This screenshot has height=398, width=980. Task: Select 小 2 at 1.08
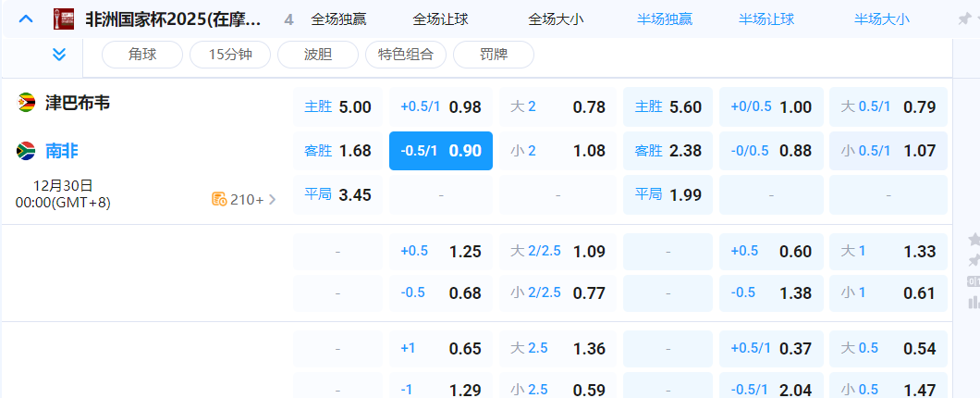[557, 151]
